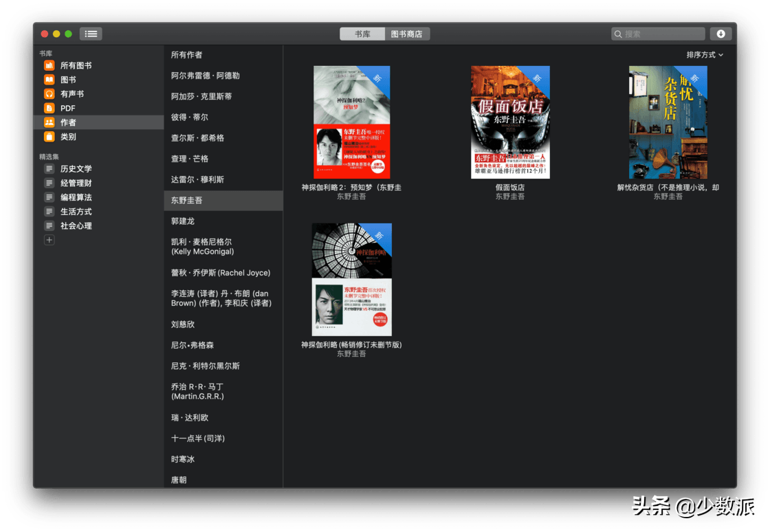Screen dimensions: 770x532
Task: Select author 阿尔弗雷德·阿德勒
Action: tap(223, 76)
